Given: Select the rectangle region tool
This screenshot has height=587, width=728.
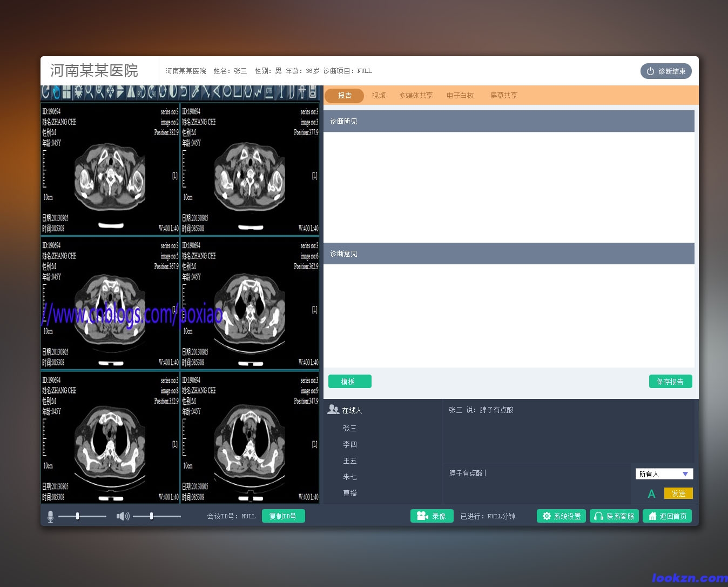Looking at the screenshot, I should tap(238, 92).
